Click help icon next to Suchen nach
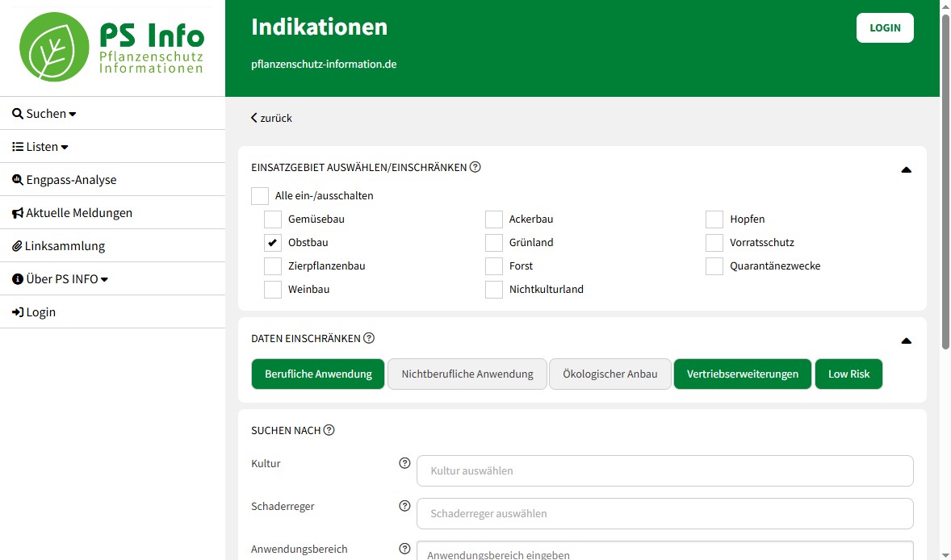 [x=329, y=430]
